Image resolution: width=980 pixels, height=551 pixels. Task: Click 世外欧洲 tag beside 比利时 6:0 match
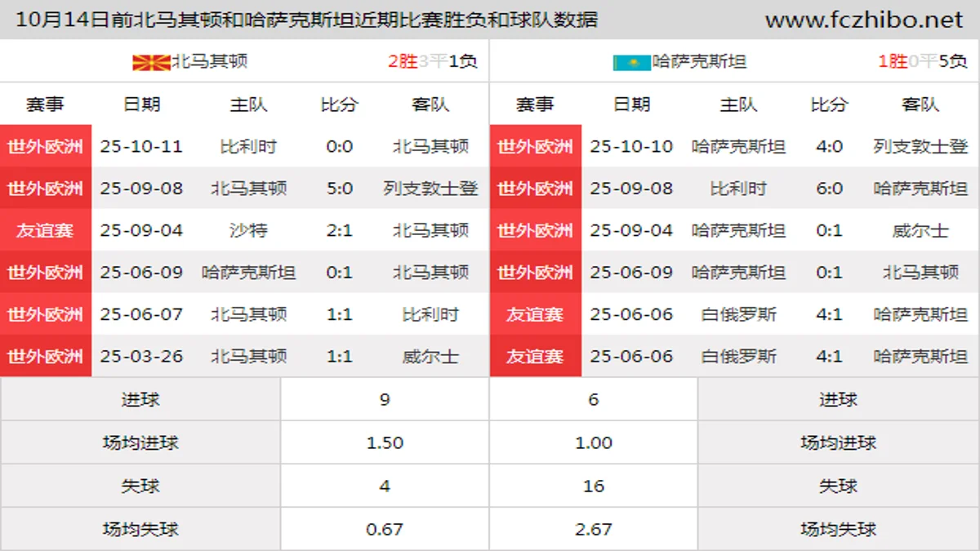tap(535, 189)
